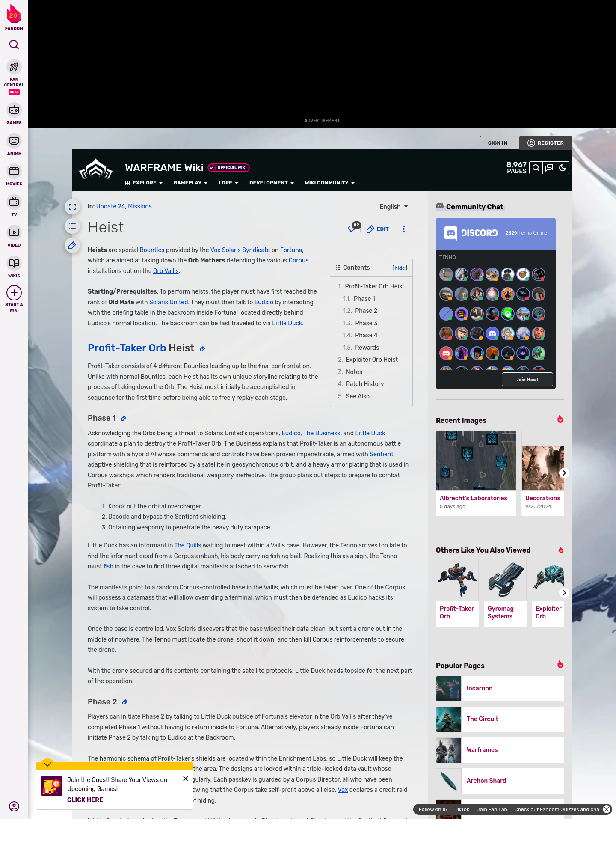Screen dimensions: 616x856
Task: Open the floating table of contents icon
Action: point(72,226)
